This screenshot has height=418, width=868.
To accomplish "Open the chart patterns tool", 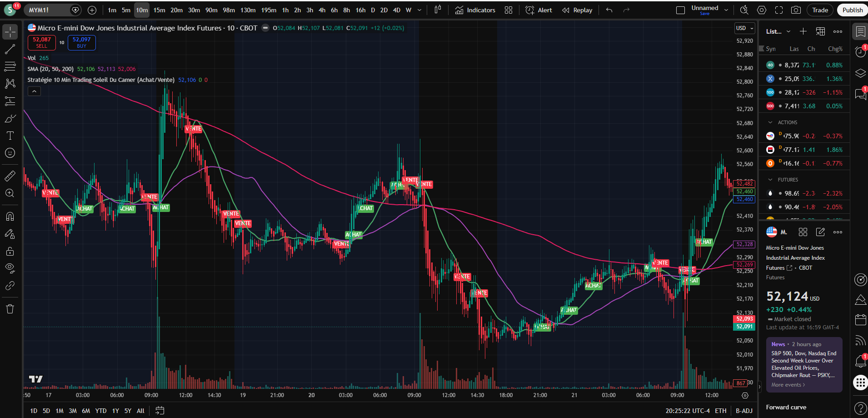I will pyautogui.click(x=10, y=84).
